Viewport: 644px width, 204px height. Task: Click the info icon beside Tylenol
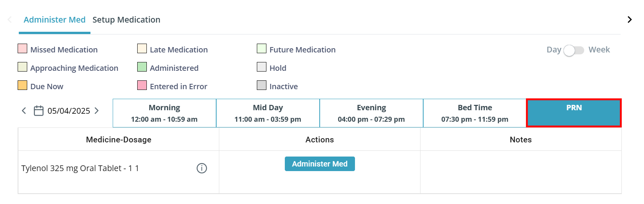coord(202,168)
